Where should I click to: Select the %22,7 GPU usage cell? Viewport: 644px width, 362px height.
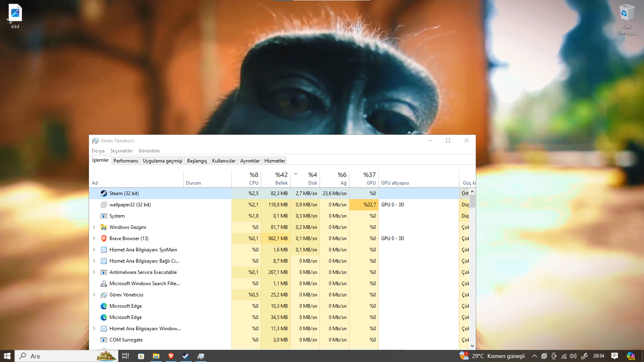pyautogui.click(x=364, y=205)
